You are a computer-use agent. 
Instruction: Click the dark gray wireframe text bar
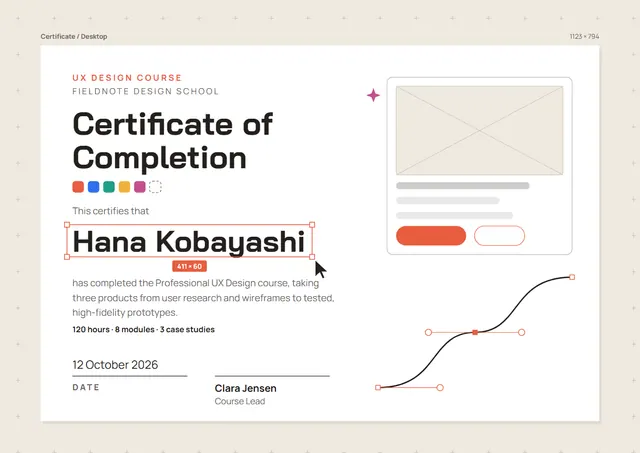point(463,186)
